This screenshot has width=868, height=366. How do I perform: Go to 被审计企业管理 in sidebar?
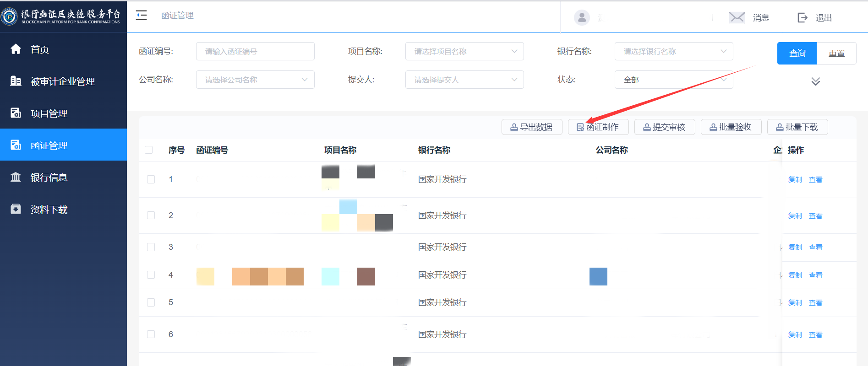(x=62, y=81)
